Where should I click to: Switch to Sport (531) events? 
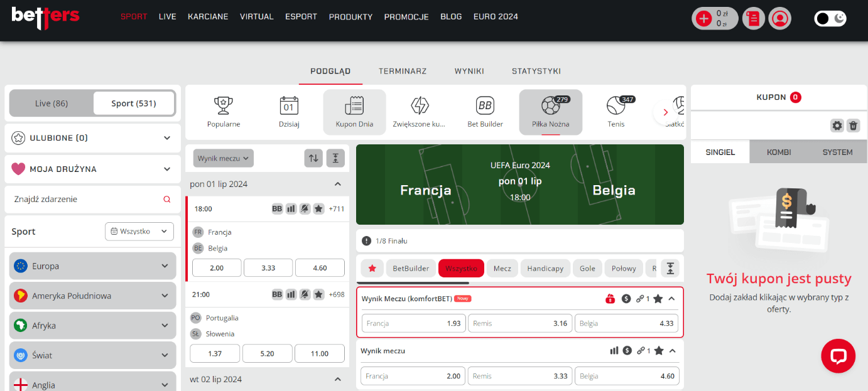click(x=134, y=104)
